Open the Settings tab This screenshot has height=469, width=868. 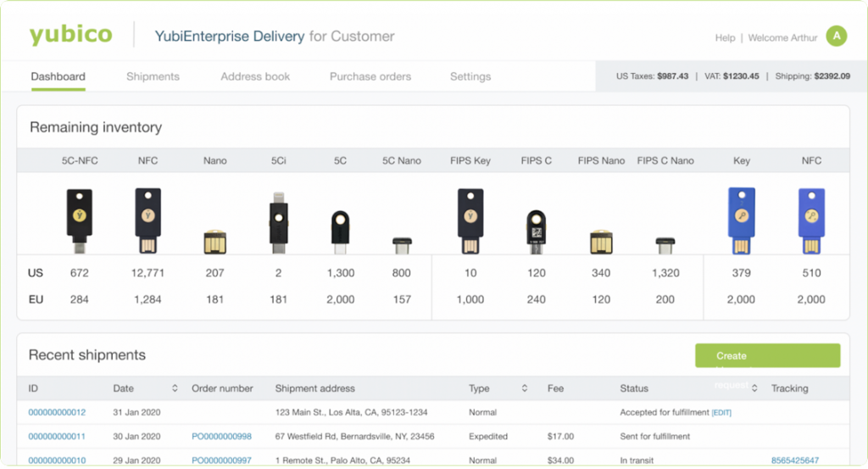point(470,76)
